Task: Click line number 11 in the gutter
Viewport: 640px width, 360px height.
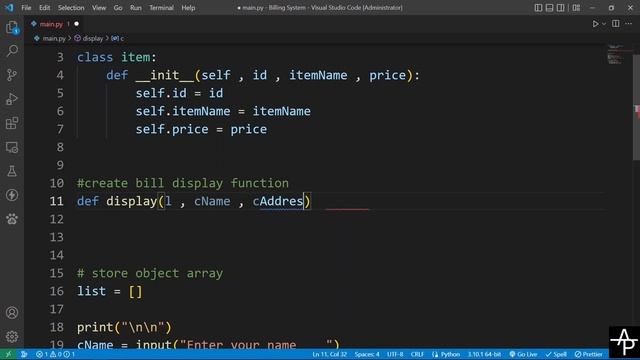Action: tap(57, 201)
